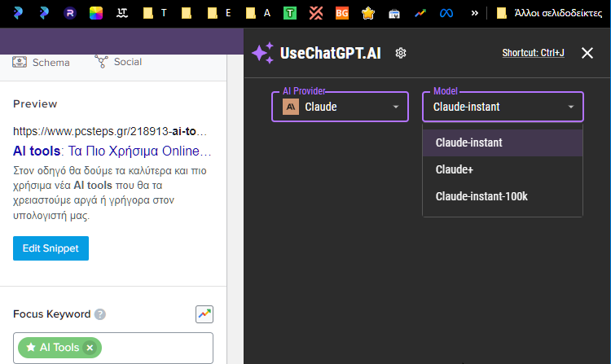Open the yellow star bookmark icon

click(x=368, y=13)
